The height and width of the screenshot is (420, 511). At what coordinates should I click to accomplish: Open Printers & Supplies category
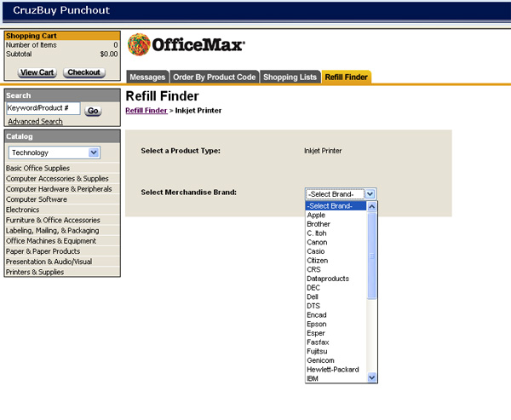click(35, 272)
